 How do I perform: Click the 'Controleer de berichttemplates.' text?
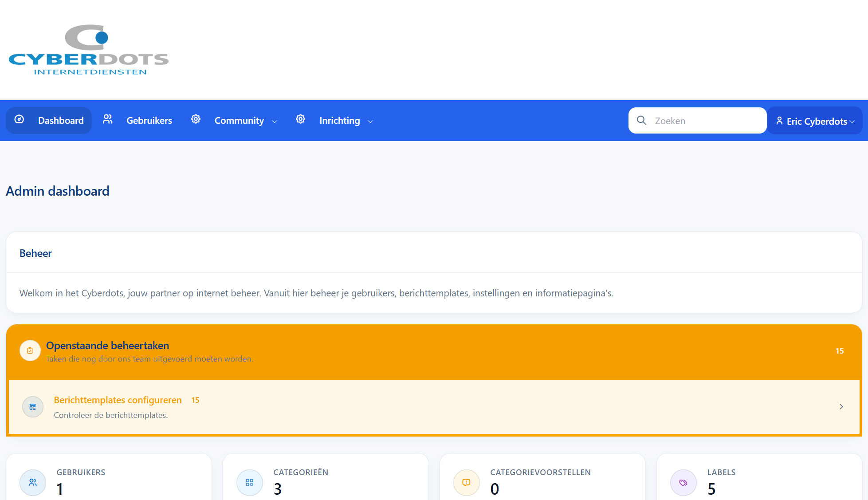point(110,415)
